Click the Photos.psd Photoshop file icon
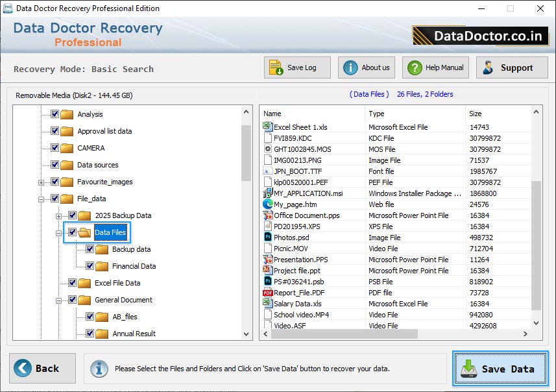Viewport: 556px width, 392px height. [268, 238]
